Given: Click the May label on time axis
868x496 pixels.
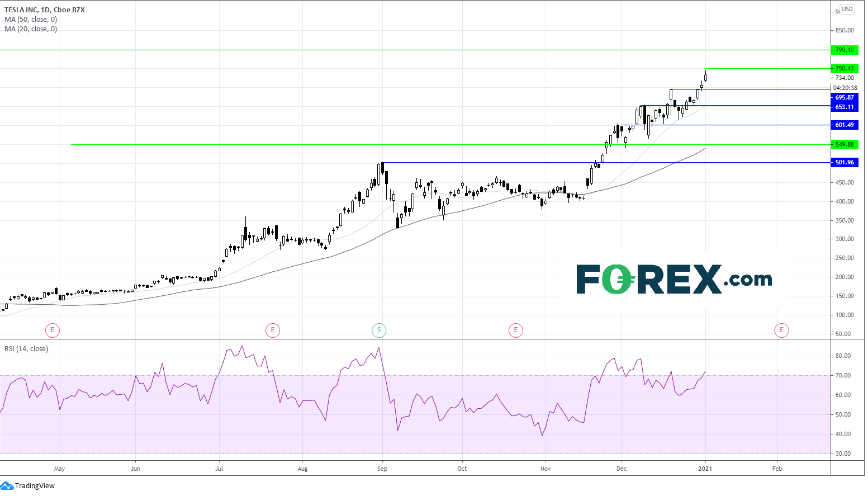Looking at the screenshot, I should pos(59,469).
